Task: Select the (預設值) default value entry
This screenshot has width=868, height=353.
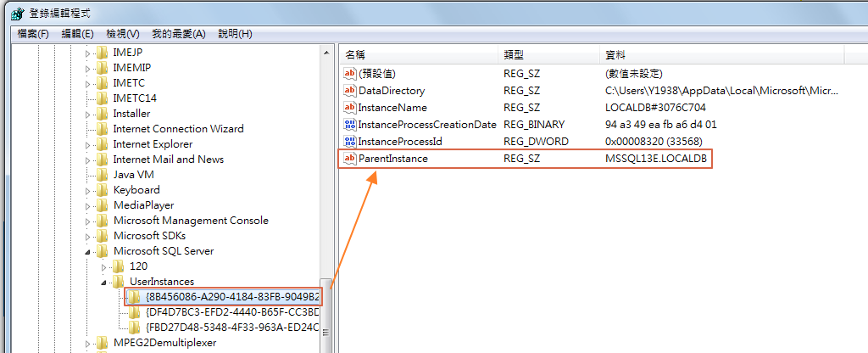Action: [376, 74]
